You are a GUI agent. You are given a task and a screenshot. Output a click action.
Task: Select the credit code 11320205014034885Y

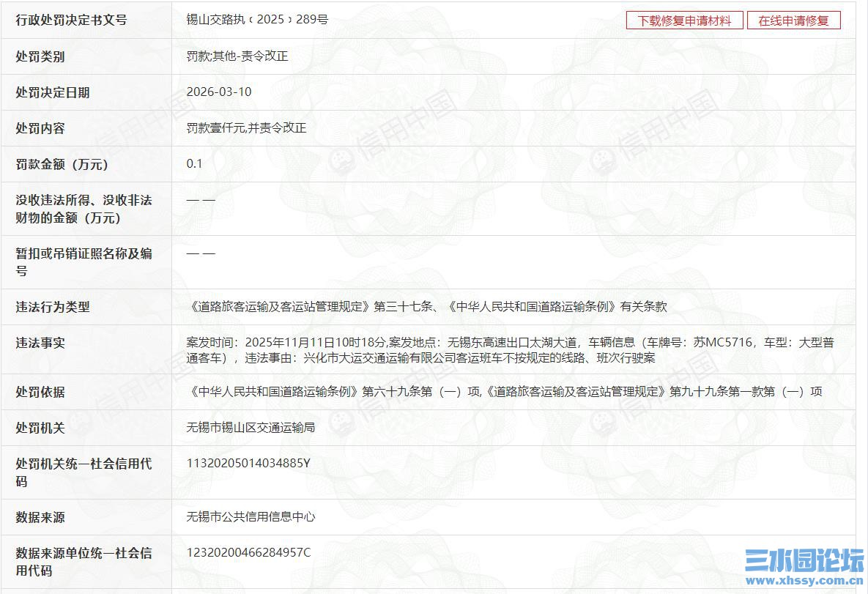click(248, 464)
